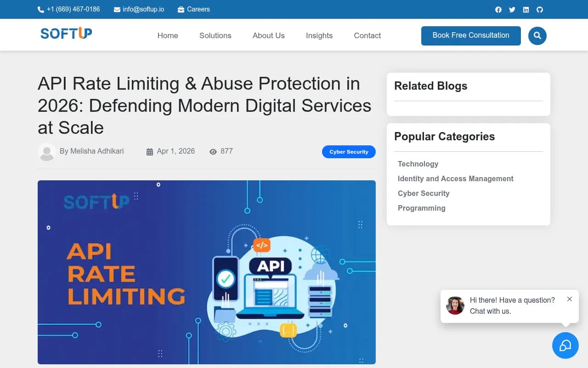Open SoftUp's Facebook page icon
This screenshot has width=588, height=368.
pyautogui.click(x=498, y=9)
